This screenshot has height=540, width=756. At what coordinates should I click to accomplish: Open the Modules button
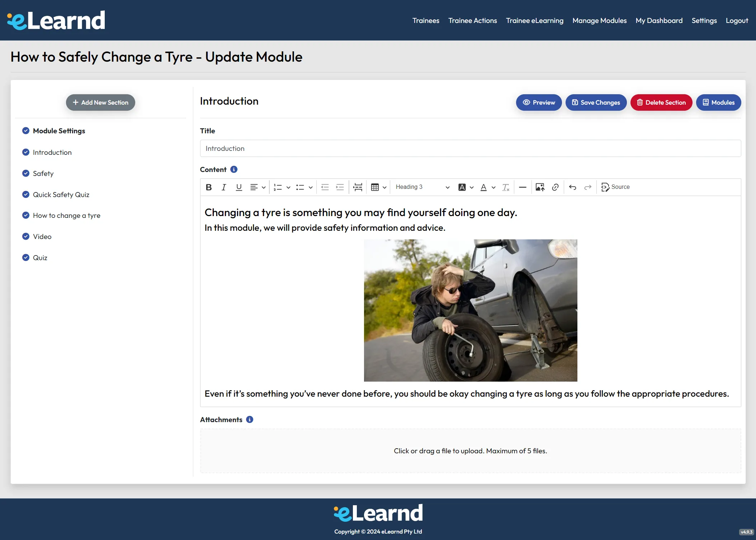coord(718,102)
